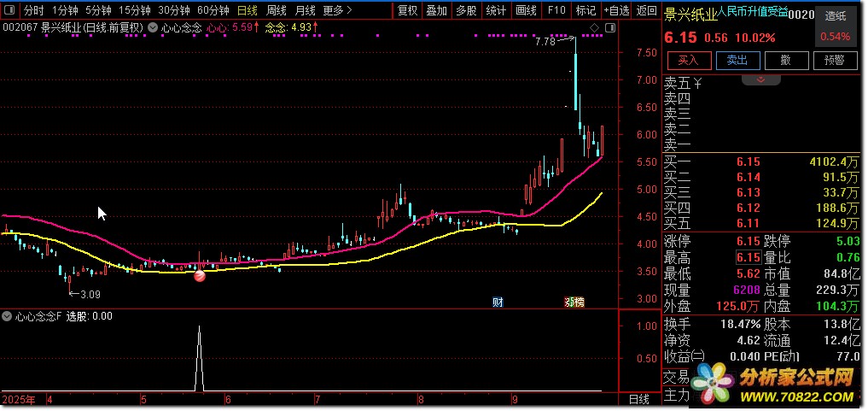Image resolution: width=868 pixels, height=411 pixels.
Task: Expand the 更多 timeframe options
Action: click(x=338, y=11)
